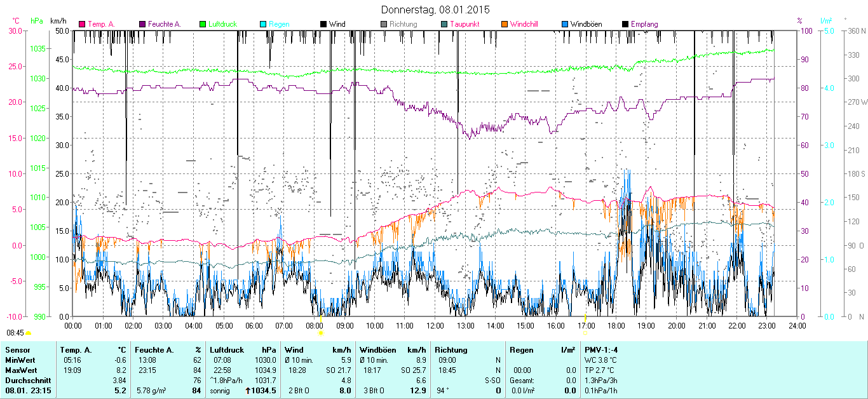Image resolution: width=868 pixels, height=399 pixels.
Task: Click the purple Feuchte A. legend square
Action: [x=143, y=24]
